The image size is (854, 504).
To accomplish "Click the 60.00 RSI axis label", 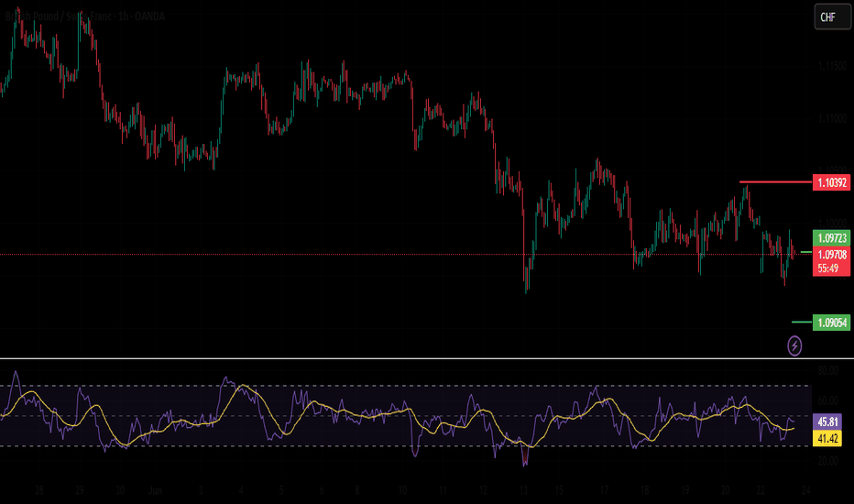I will pos(827,400).
